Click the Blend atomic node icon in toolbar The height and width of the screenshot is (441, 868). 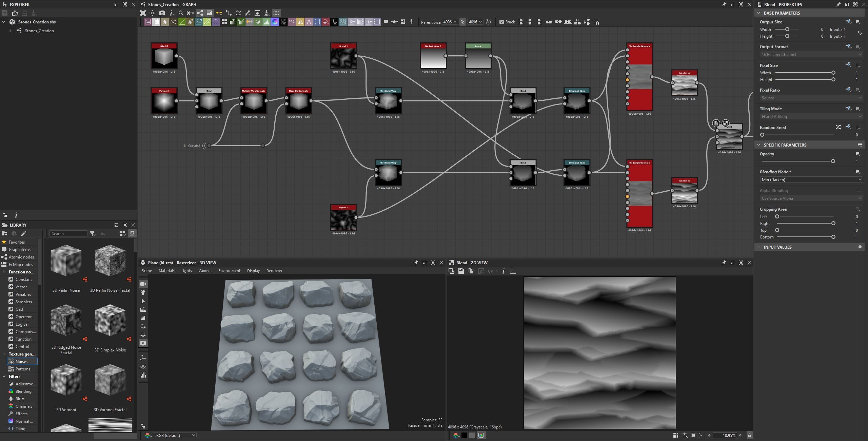pyautogui.click(x=156, y=22)
